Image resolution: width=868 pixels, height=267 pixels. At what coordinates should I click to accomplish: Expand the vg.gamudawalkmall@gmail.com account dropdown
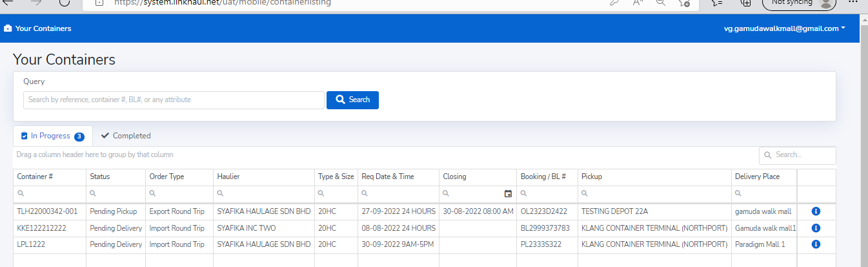click(x=785, y=28)
